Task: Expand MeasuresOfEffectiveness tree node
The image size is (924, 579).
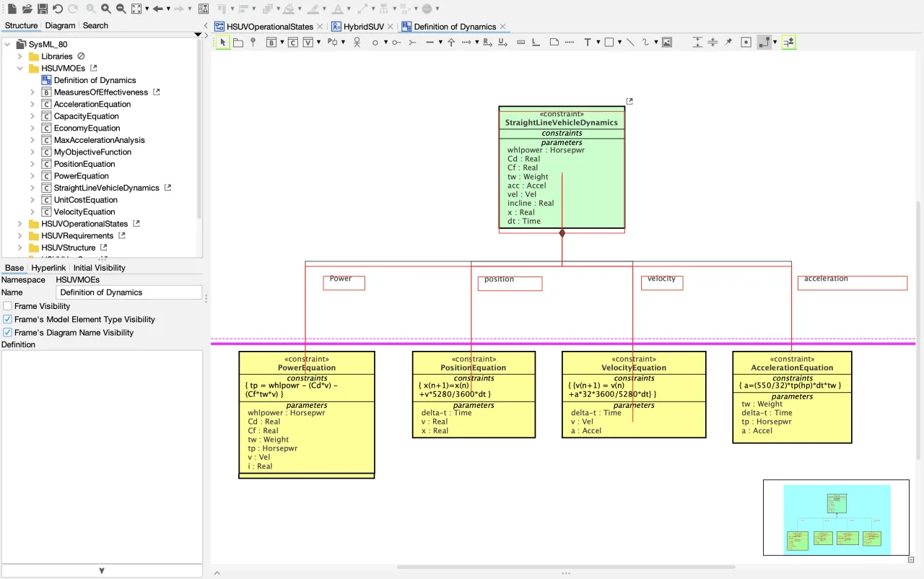Action: pos(32,92)
